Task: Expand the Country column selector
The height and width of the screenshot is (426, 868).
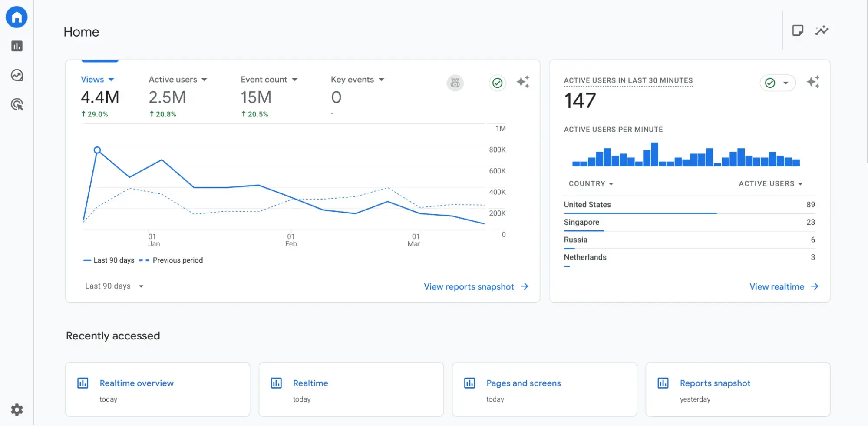Action: click(591, 183)
